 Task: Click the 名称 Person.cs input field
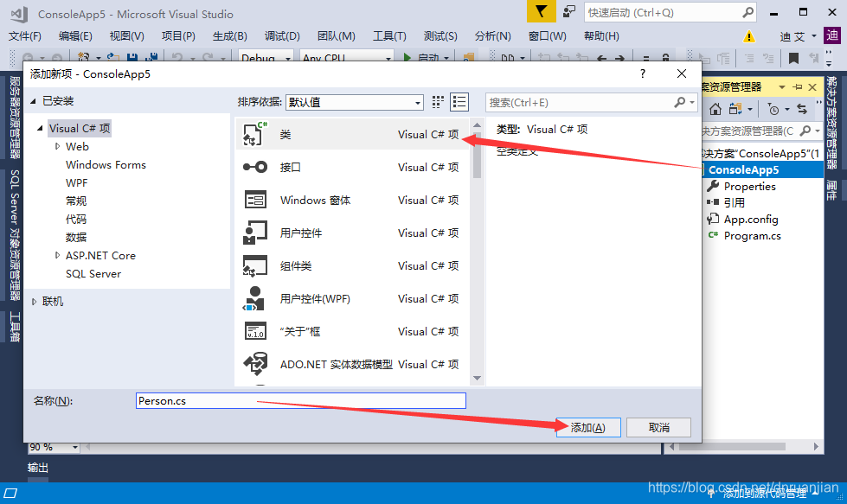301,400
